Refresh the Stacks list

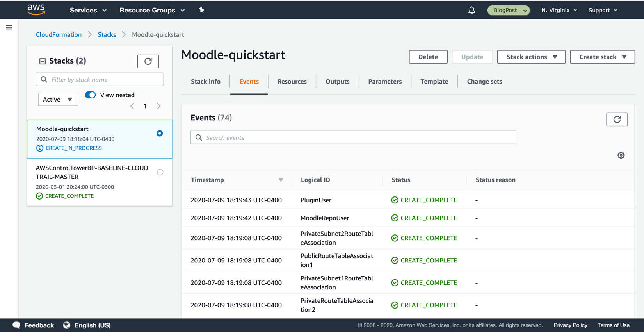point(148,61)
